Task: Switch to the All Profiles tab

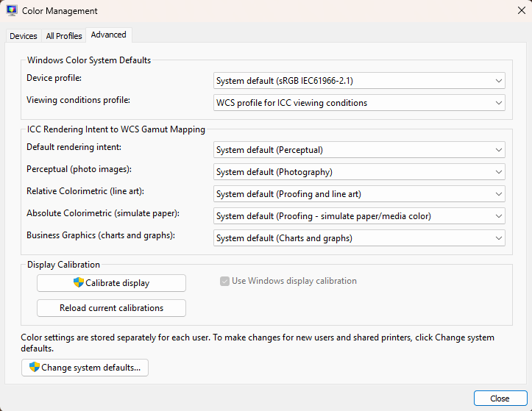Action: click(64, 36)
